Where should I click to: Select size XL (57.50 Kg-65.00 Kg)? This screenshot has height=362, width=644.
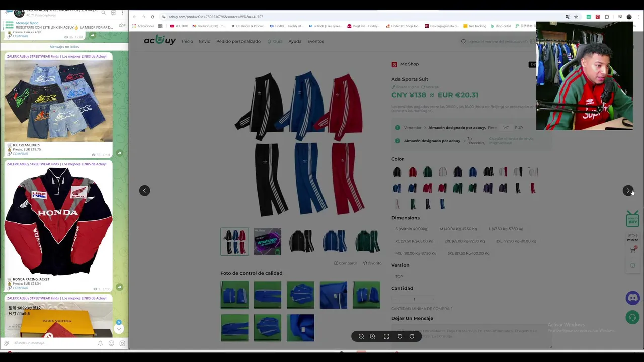coord(415,241)
